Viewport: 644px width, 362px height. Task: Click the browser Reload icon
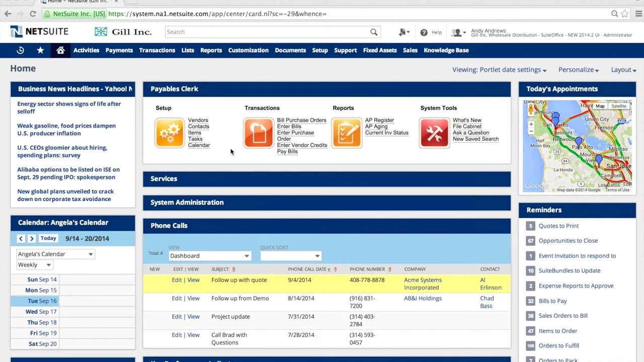[33, 14]
